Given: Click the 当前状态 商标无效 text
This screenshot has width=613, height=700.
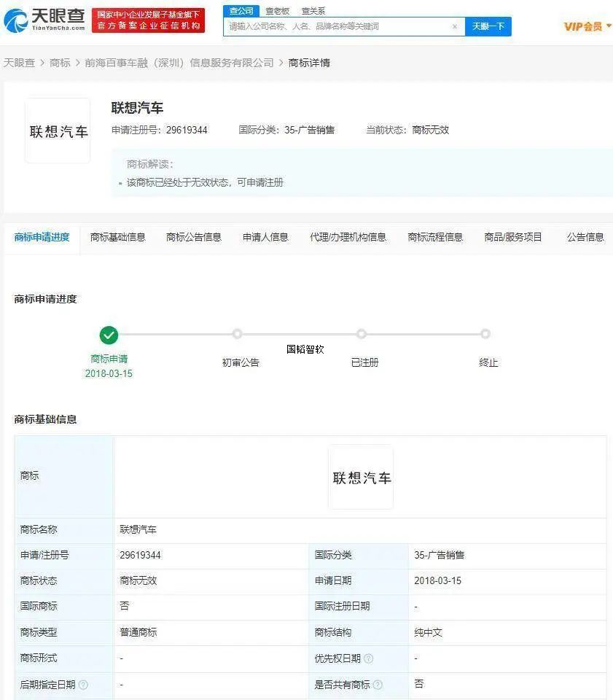Looking at the screenshot, I should [x=407, y=131].
